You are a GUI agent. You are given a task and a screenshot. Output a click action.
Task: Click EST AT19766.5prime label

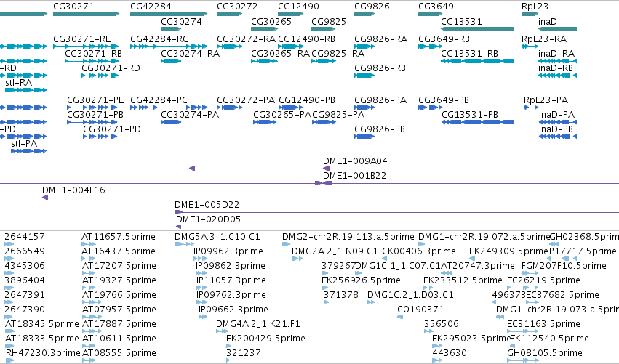click(x=119, y=295)
